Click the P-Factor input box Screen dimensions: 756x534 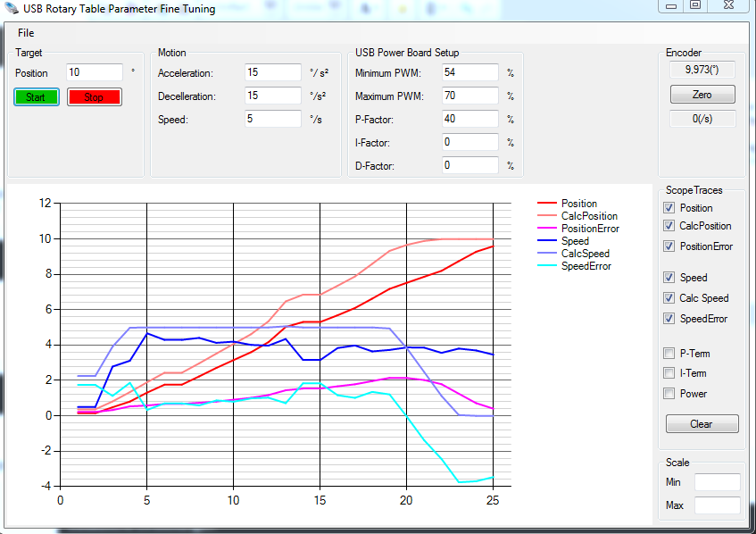(x=469, y=119)
